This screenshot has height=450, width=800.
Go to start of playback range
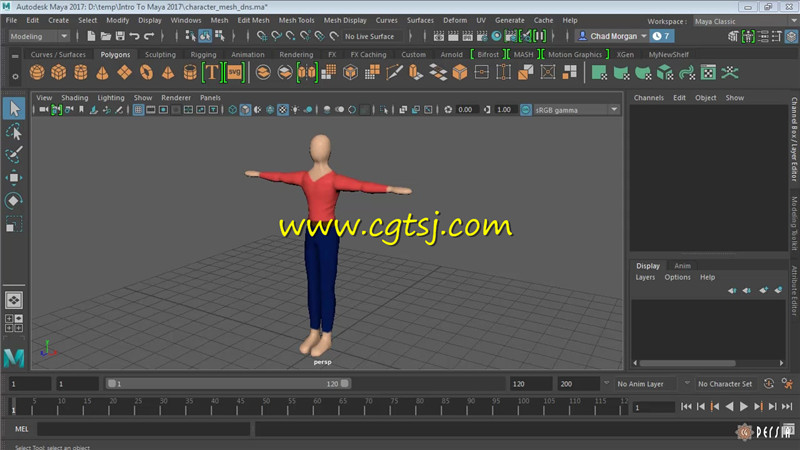tap(686, 407)
